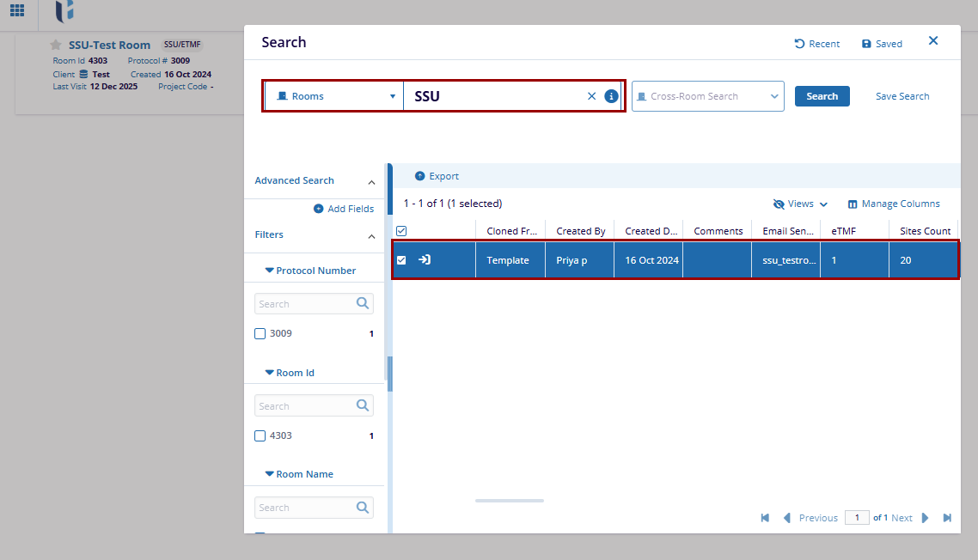Open the Rooms search type dropdown
Viewport: 978px width, 560px height.
pos(333,96)
